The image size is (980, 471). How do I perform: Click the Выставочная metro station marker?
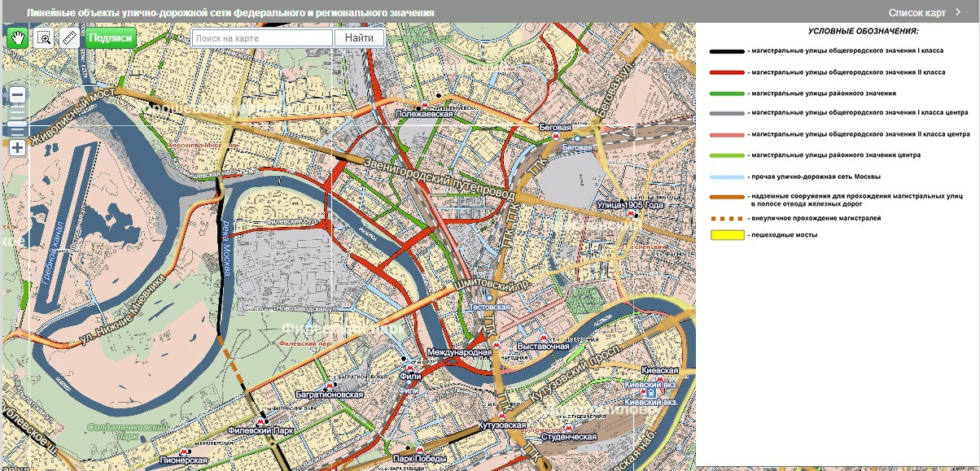pyautogui.click(x=543, y=337)
